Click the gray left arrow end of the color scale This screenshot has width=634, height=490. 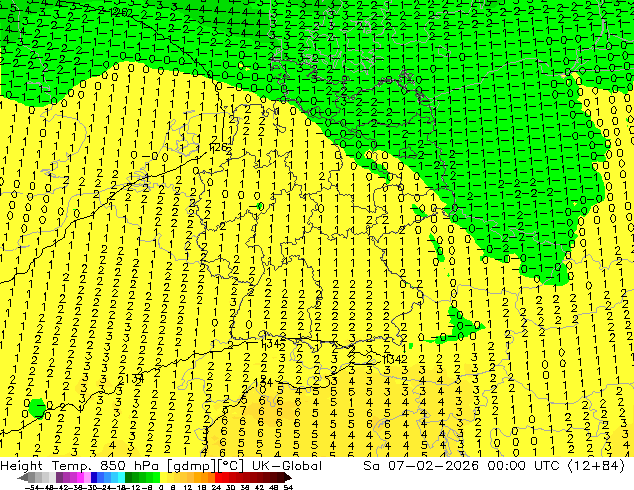click(x=23, y=477)
